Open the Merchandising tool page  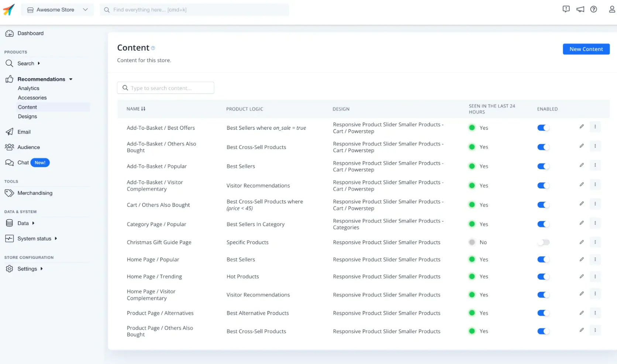(x=35, y=193)
